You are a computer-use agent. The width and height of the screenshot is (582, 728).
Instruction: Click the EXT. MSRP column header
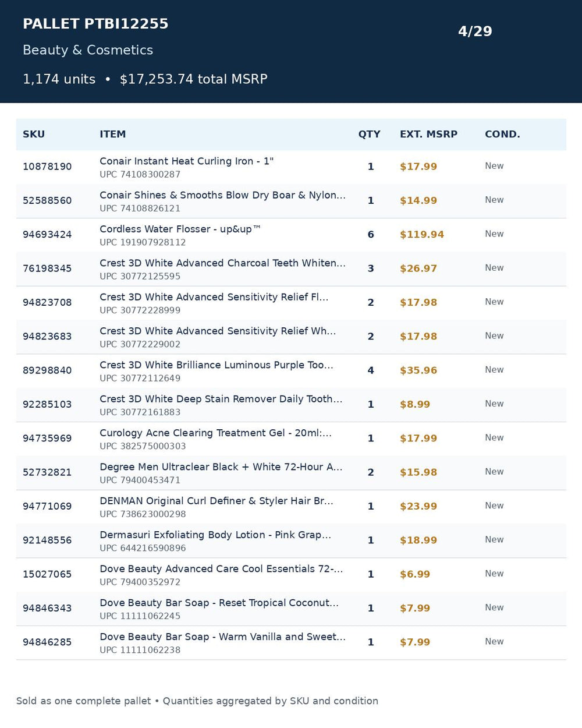(428, 134)
